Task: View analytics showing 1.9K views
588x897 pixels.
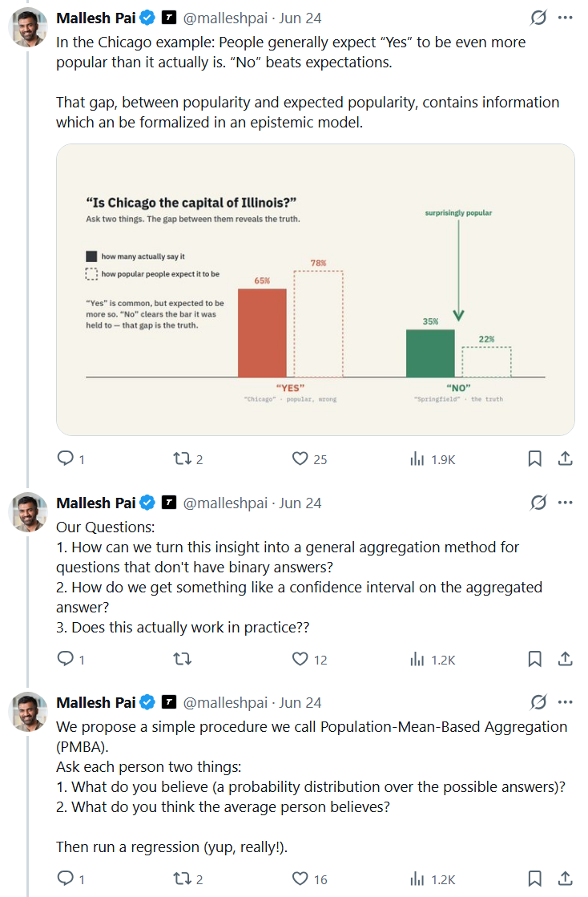Action: tap(433, 459)
